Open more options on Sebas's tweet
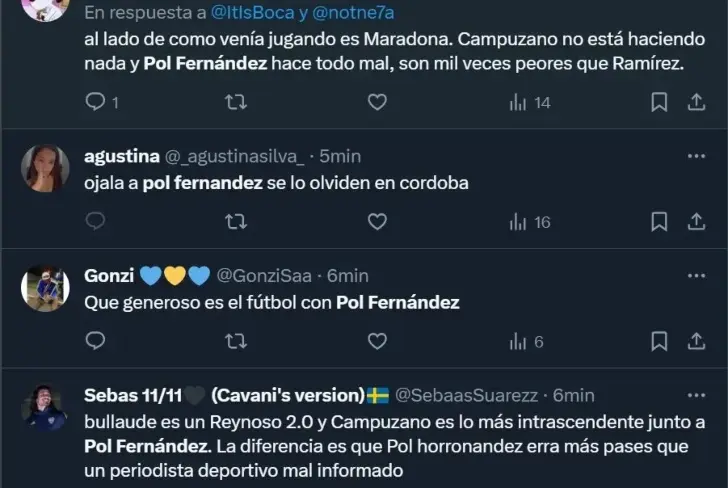 (x=695, y=395)
